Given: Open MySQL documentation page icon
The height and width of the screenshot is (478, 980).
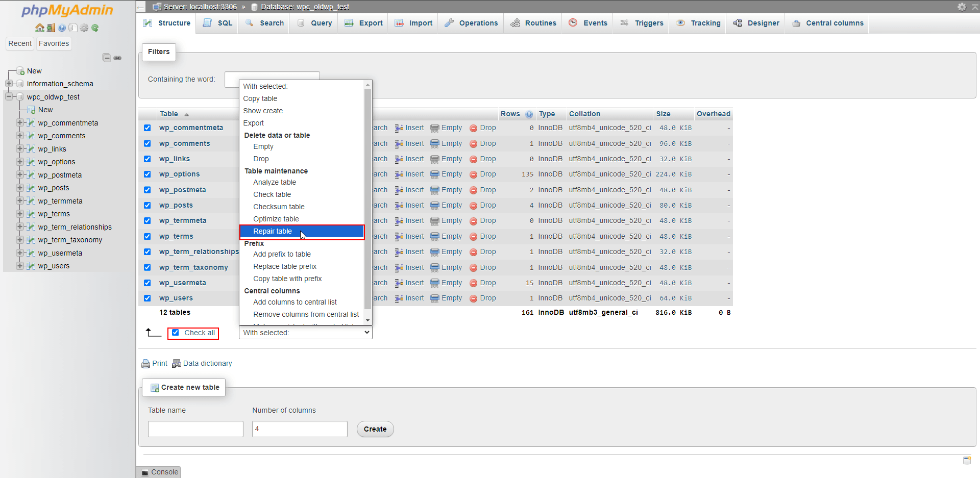Looking at the screenshot, I should tap(73, 28).
